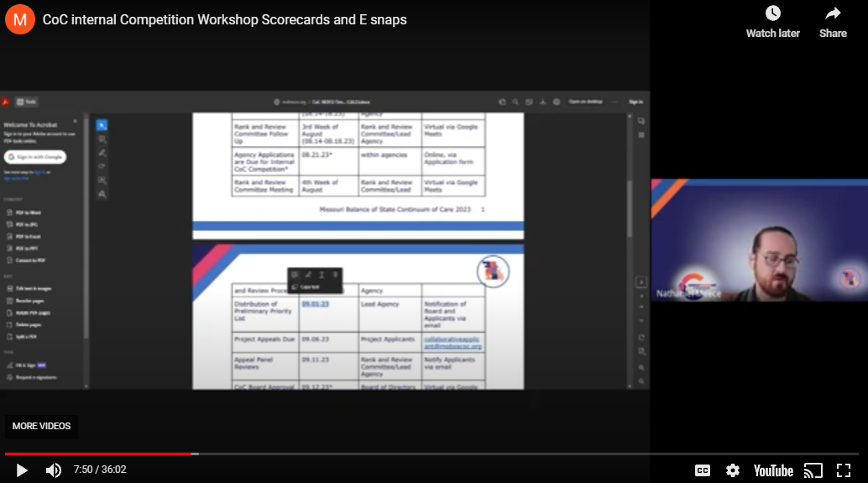Toggle closed captions (CC)
The image size is (868, 483).
click(702, 470)
